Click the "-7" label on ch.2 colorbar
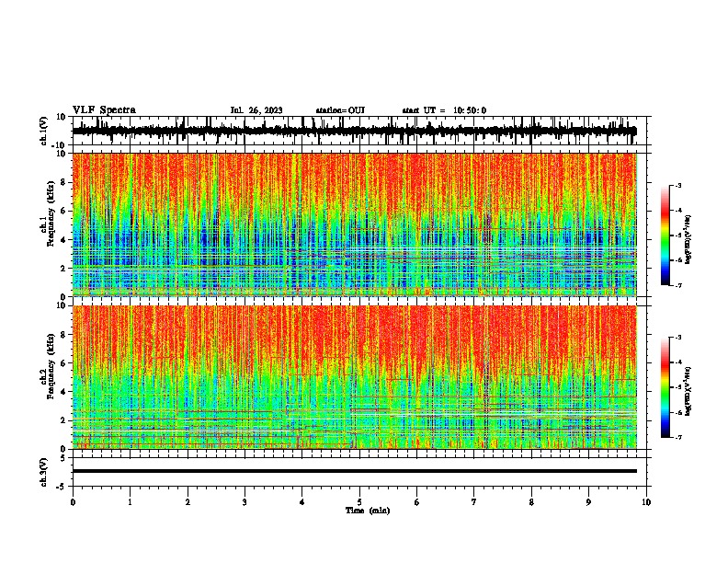 678,438
